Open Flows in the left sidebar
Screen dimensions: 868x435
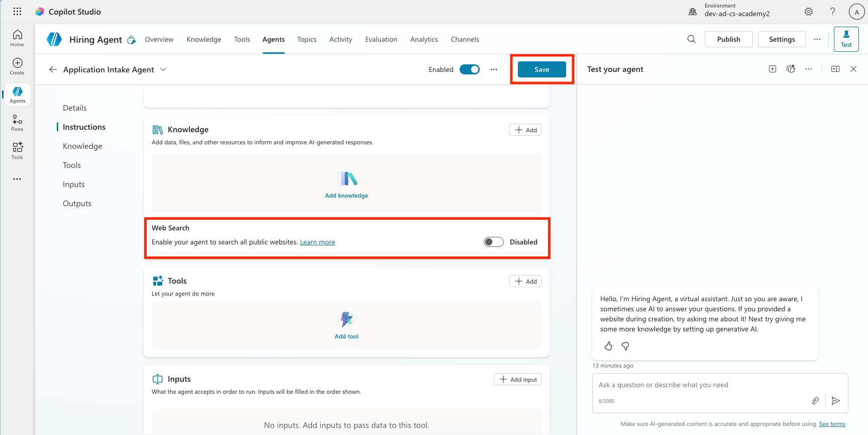pos(17,123)
